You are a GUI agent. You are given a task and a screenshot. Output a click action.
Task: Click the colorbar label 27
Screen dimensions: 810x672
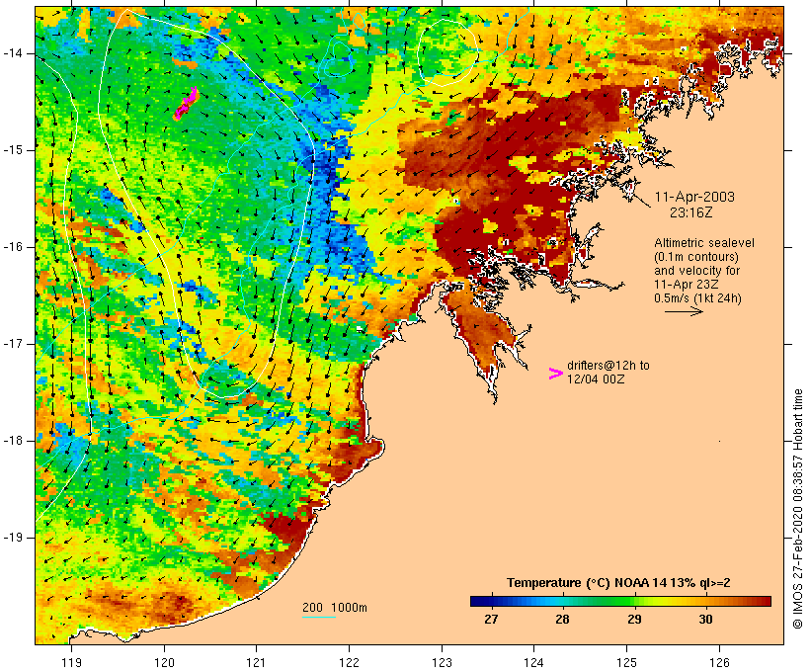click(491, 619)
